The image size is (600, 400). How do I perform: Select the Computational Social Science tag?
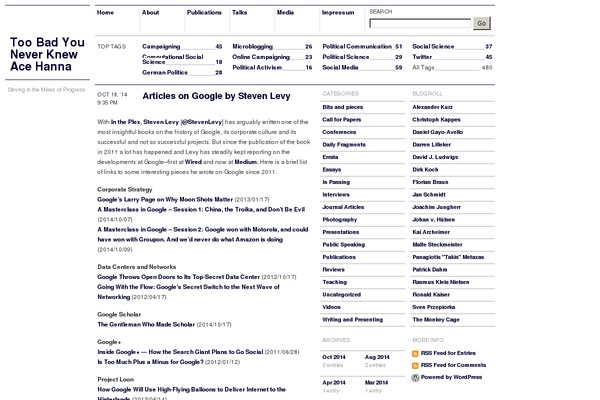point(173,59)
